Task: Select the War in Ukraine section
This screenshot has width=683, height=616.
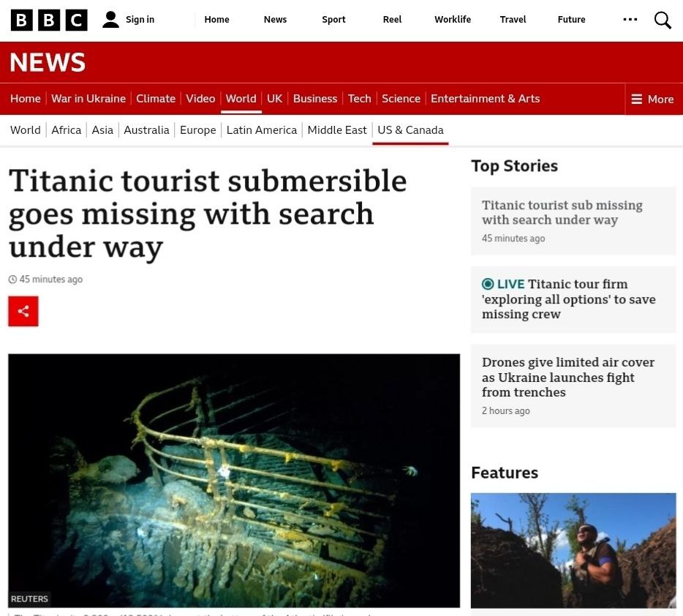Action: click(x=88, y=99)
